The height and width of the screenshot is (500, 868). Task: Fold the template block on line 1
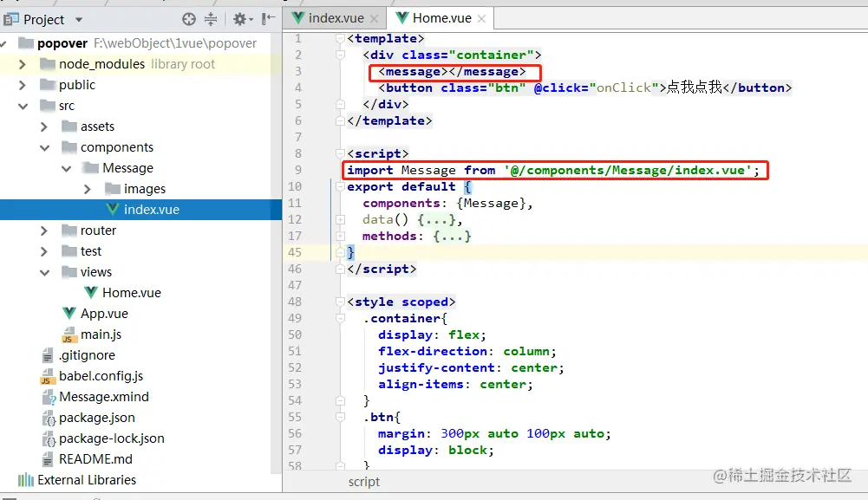tap(341, 38)
